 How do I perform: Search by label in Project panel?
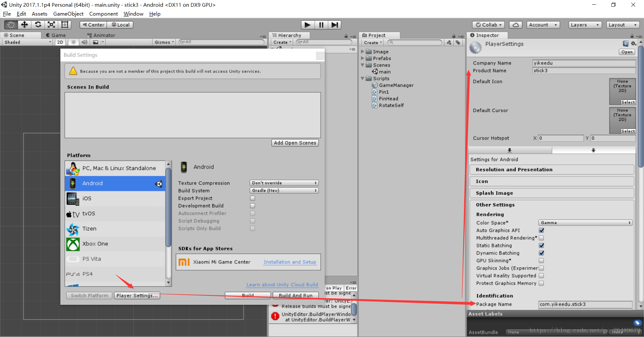click(x=458, y=43)
